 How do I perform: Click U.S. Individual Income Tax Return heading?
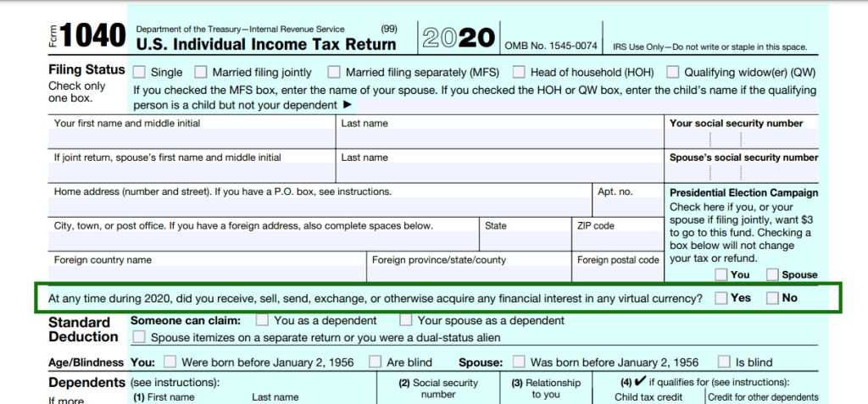[x=265, y=44]
